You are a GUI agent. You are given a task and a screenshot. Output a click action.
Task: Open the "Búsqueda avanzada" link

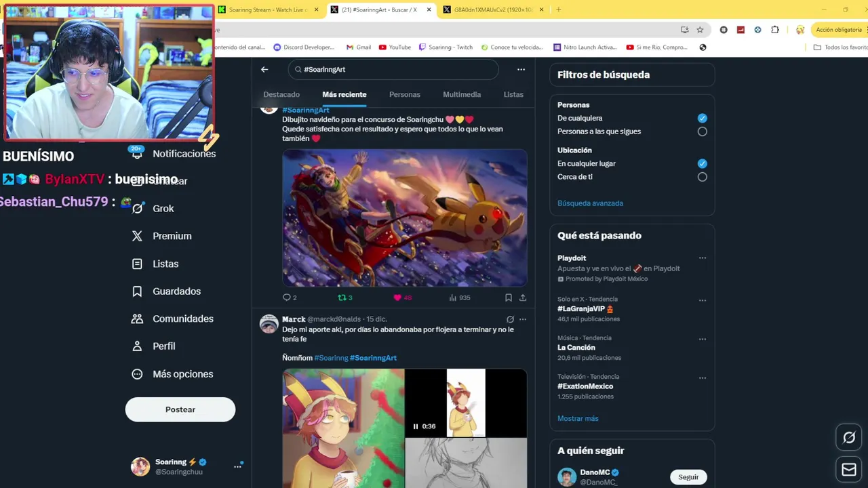[x=590, y=203]
